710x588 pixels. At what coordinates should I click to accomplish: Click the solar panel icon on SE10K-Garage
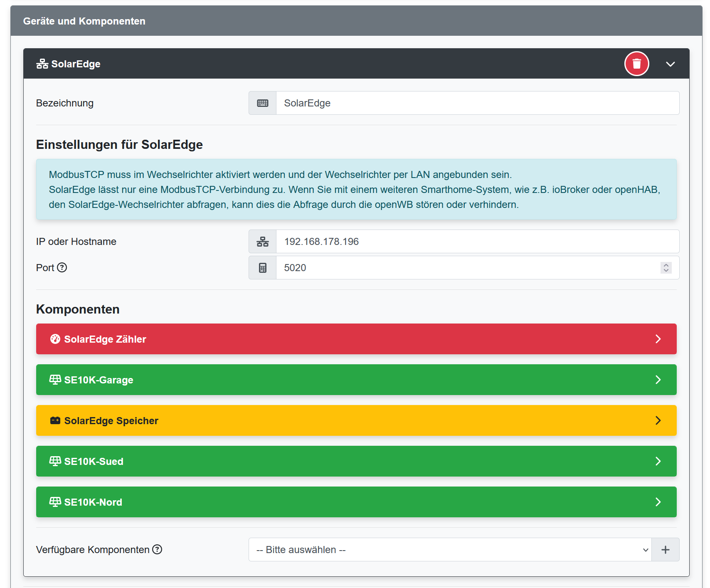coord(55,380)
